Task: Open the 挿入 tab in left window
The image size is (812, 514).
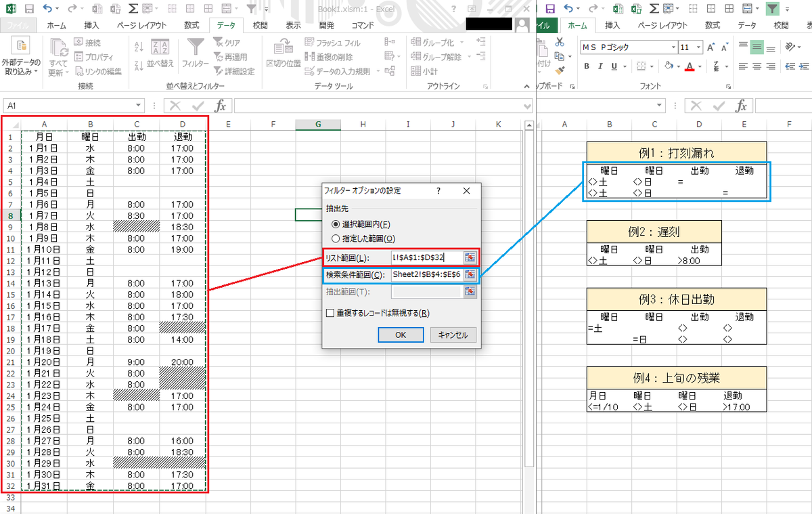Action: tap(91, 25)
